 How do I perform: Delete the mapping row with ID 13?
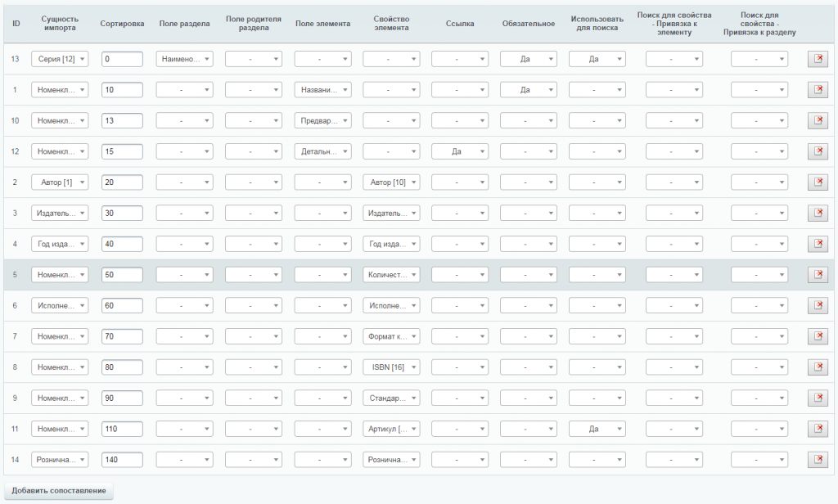pos(818,59)
